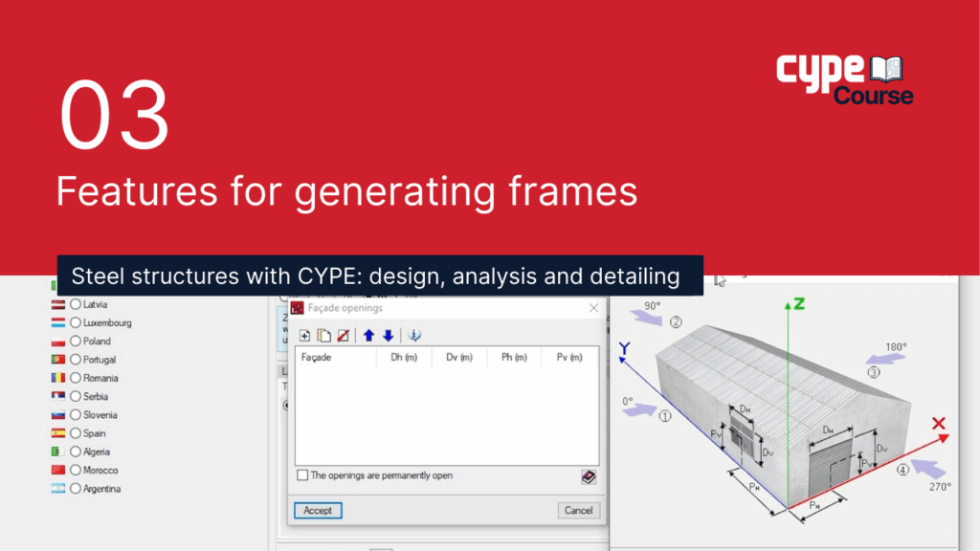Close the Façade openings dialog

click(x=593, y=308)
